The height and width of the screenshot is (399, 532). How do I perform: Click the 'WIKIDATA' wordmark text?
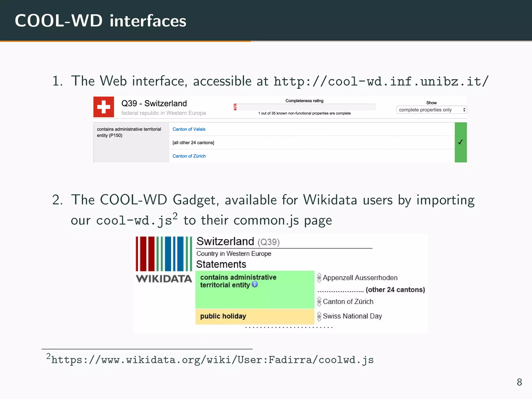tap(164, 279)
